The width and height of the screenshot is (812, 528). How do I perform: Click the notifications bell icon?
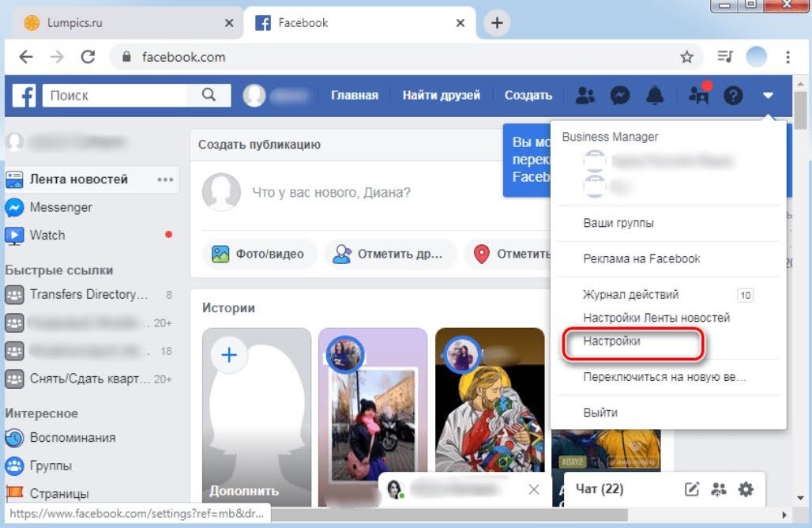click(x=655, y=96)
